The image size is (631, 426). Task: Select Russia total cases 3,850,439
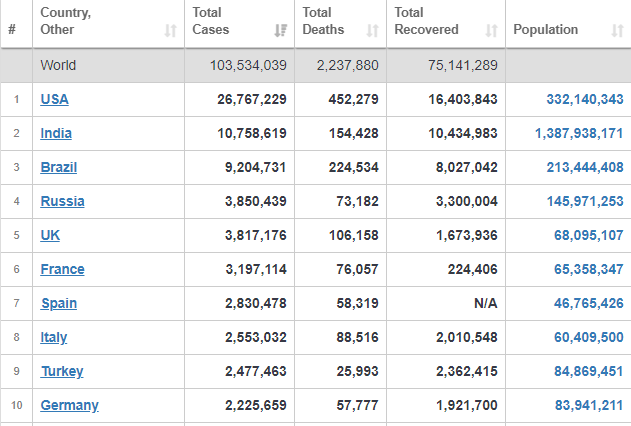(256, 201)
